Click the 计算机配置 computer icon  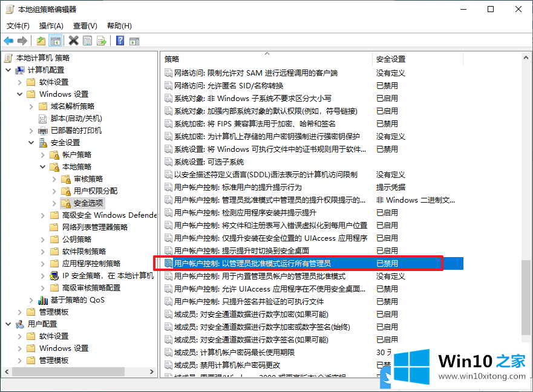pos(20,70)
